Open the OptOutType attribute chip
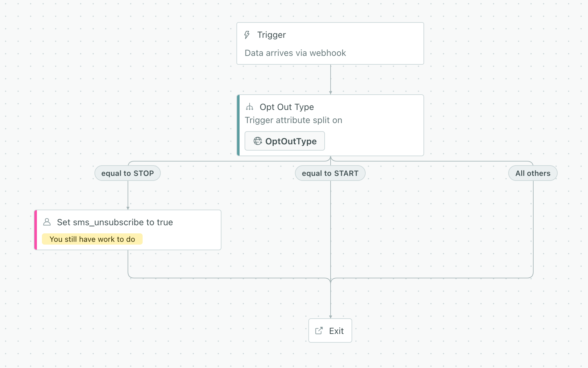This screenshot has width=588, height=368. pos(285,141)
